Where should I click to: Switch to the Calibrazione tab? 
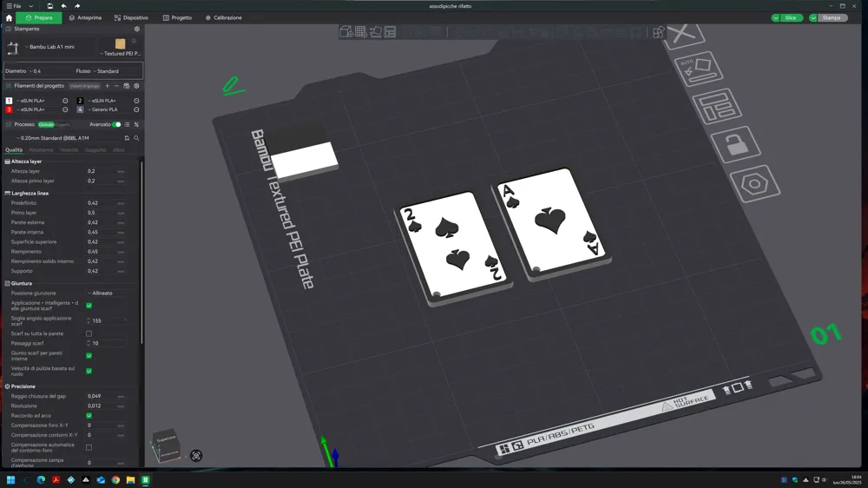[x=224, y=17]
